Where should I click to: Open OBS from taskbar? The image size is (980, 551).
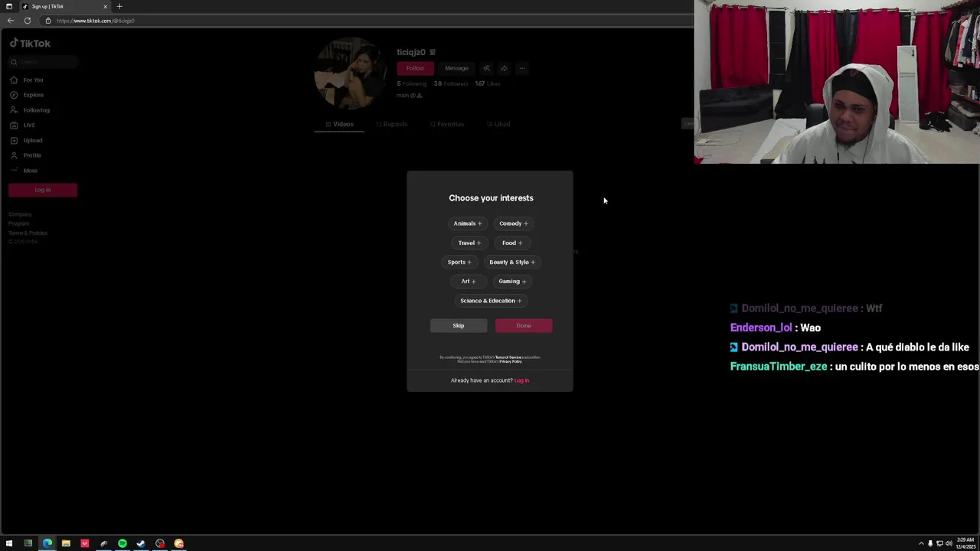coord(160,543)
